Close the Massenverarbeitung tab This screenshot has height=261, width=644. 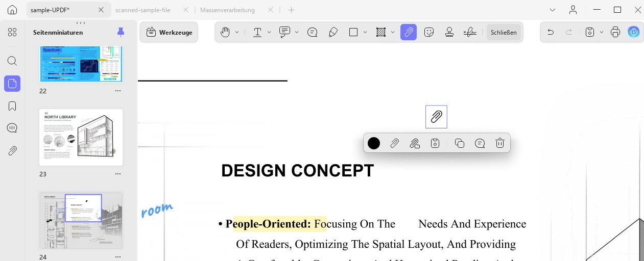(271, 10)
